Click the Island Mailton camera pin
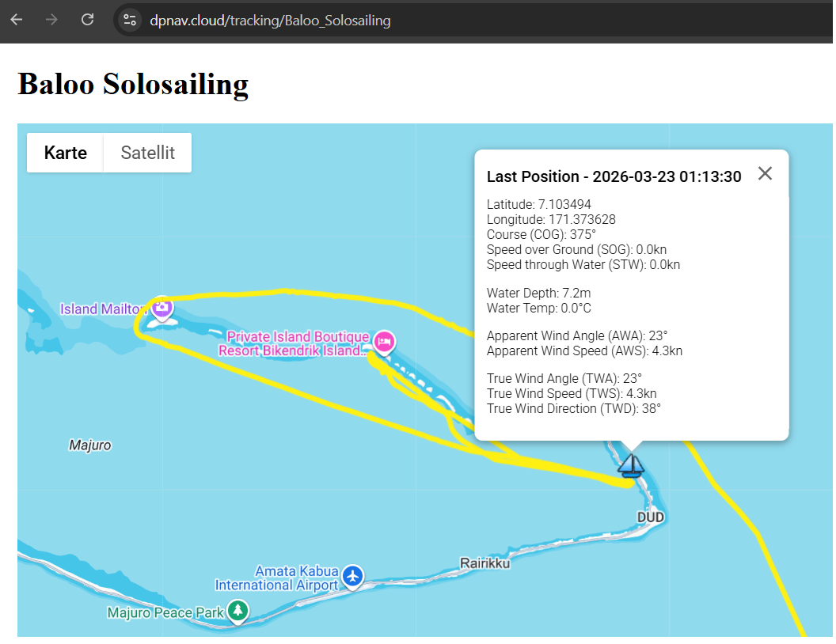 (161, 307)
